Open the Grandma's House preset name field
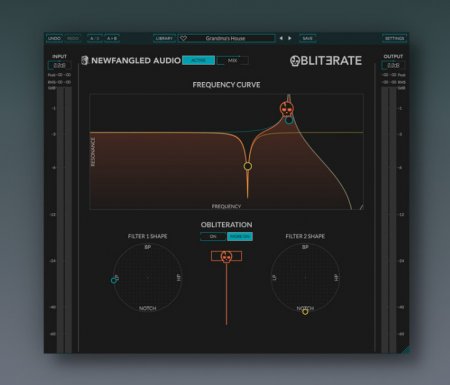Image resolution: width=450 pixels, height=385 pixels. 227,38
